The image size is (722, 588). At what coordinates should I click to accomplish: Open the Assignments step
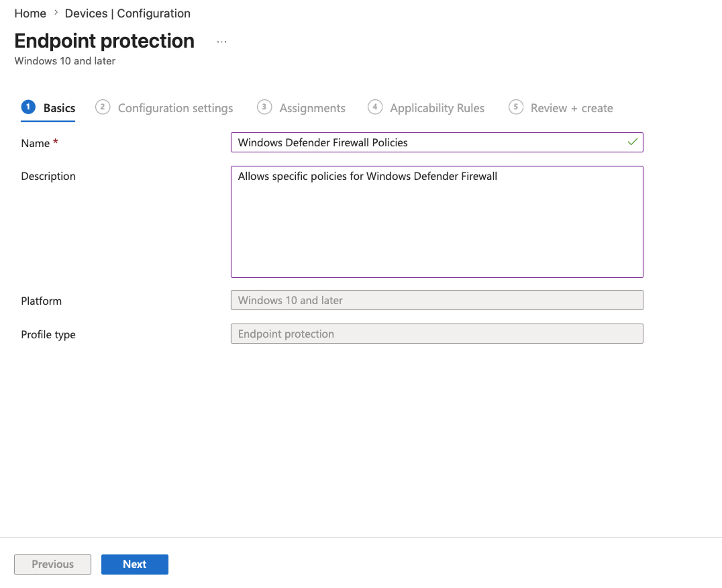pyautogui.click(x=301, y=108)
